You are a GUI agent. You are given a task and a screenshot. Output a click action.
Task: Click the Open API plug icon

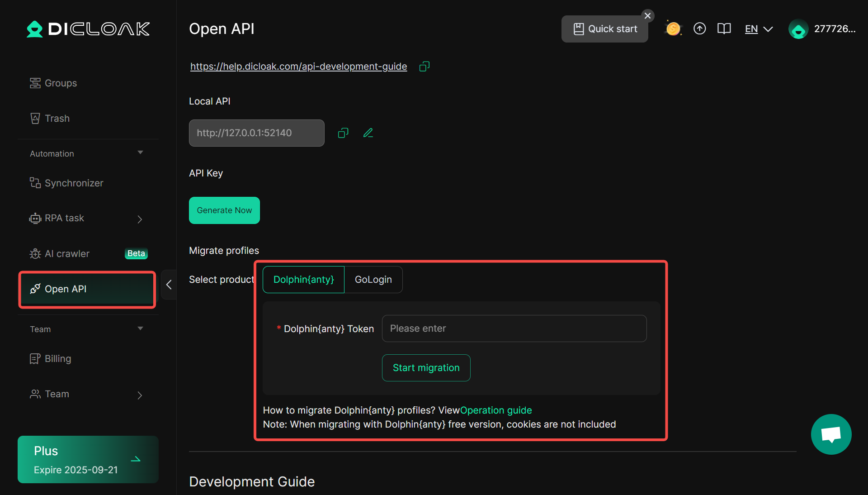pos(35,289)
